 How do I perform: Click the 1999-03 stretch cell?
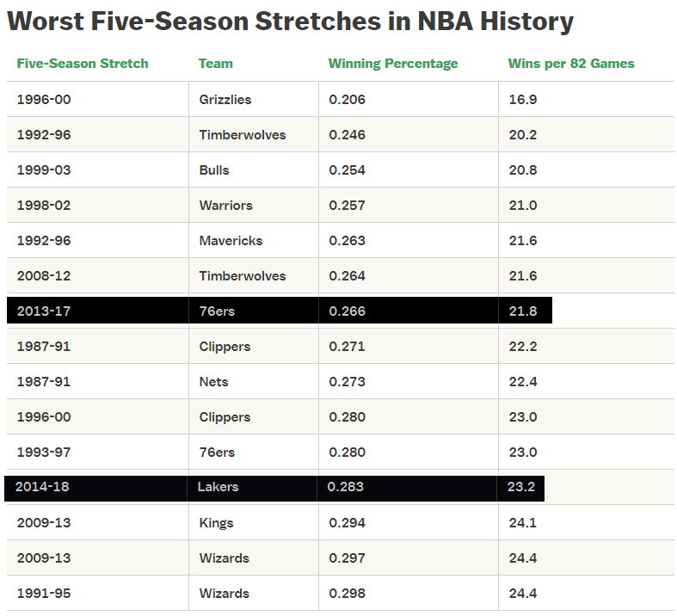tap(44, 170)
